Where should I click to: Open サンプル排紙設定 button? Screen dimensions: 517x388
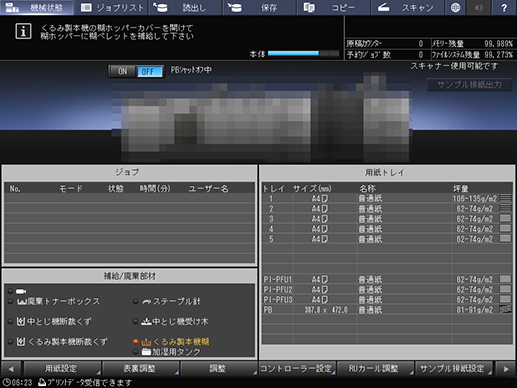point(453,368)
